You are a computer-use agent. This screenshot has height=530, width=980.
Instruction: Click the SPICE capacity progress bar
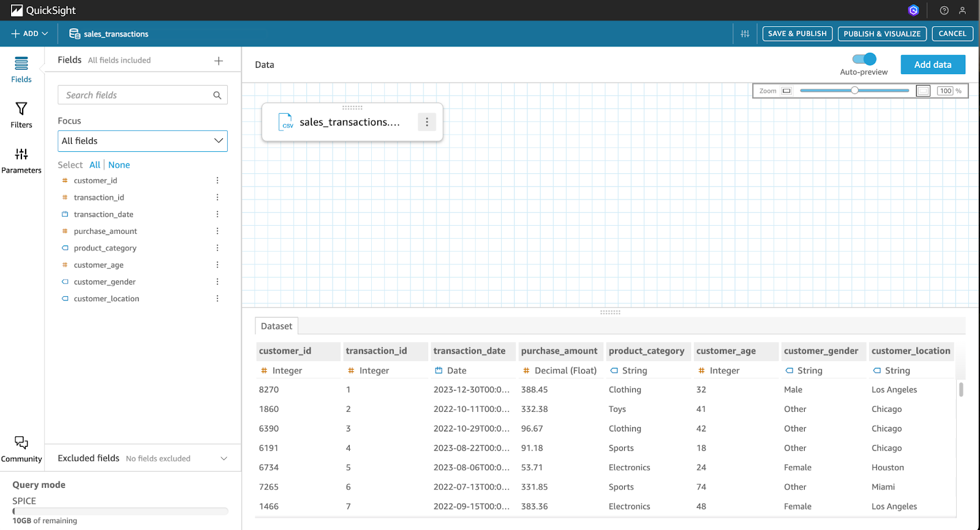point(120,511)
